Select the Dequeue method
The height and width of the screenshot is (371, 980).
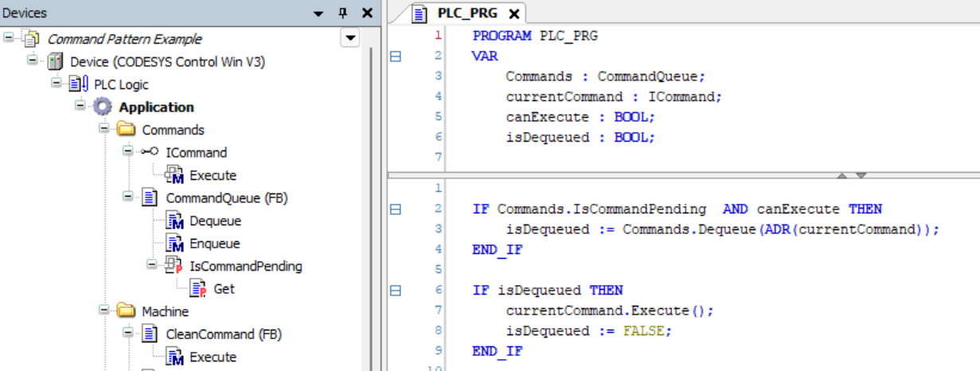215,221
